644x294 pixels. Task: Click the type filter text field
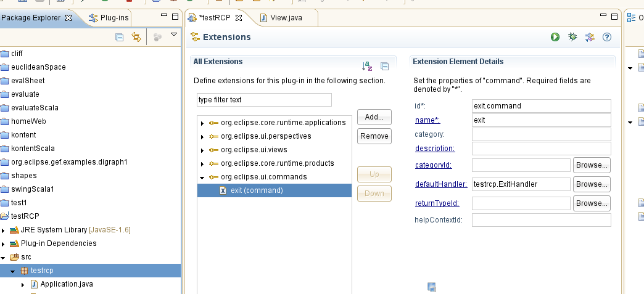pyautogui.click(x=264, y=100)
